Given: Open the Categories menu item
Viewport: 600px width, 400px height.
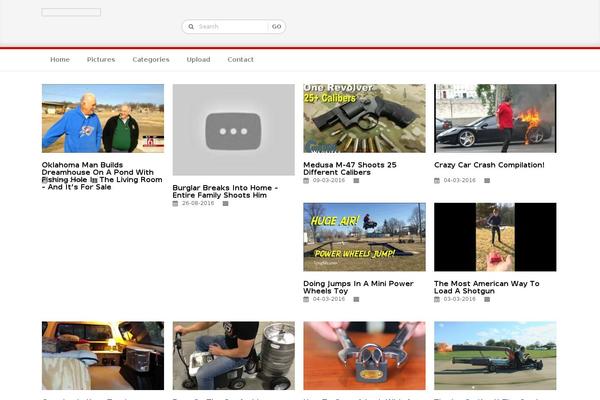Looking at the screenshot, I should (151, 60).
